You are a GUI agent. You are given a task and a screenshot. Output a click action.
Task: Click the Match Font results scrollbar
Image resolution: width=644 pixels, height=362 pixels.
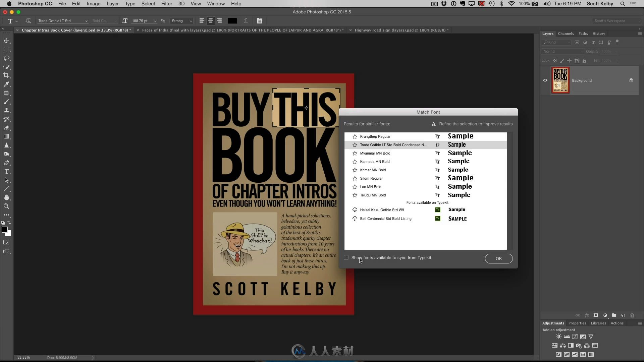click(x=510, y=191)
